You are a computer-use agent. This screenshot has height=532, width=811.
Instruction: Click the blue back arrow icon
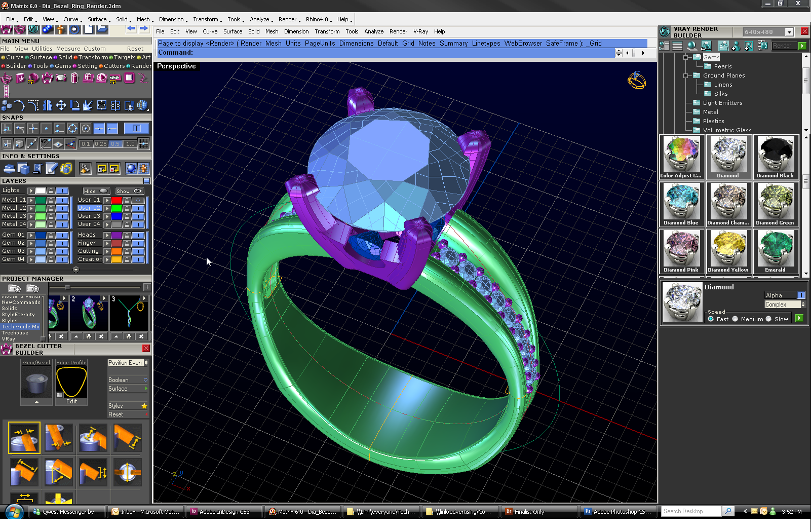[x=131, y=28]
